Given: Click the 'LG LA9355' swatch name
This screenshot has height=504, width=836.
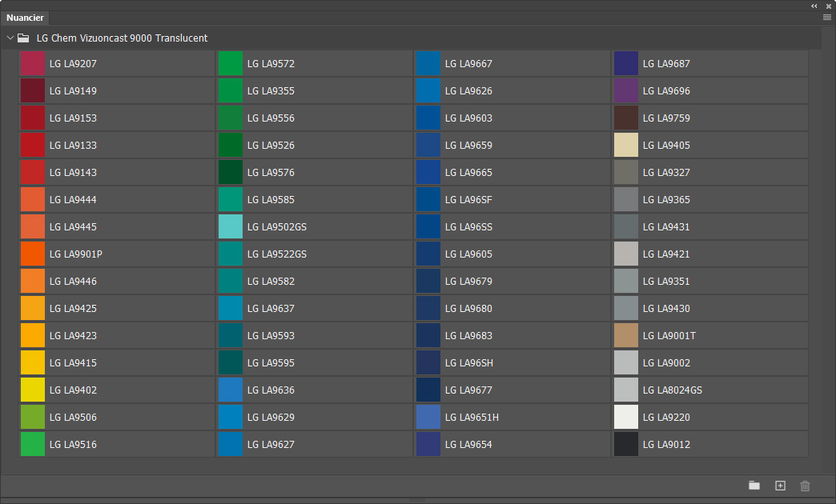Looking at the screenshot, I should (x=271, y=91).
